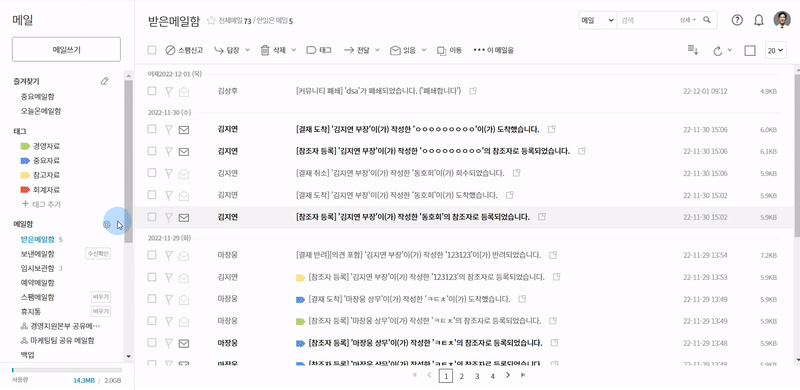The image size is (800, 390).
Task: Click the user profile avatar
Action: coord(782,20)
